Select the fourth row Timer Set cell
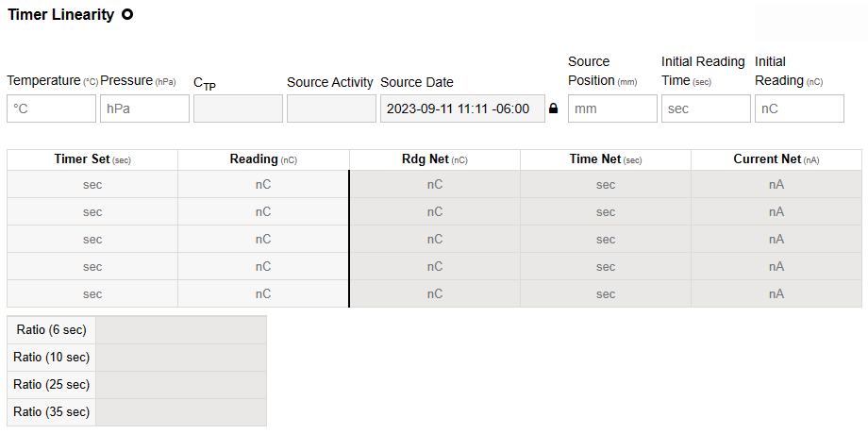 click(92, 267)
